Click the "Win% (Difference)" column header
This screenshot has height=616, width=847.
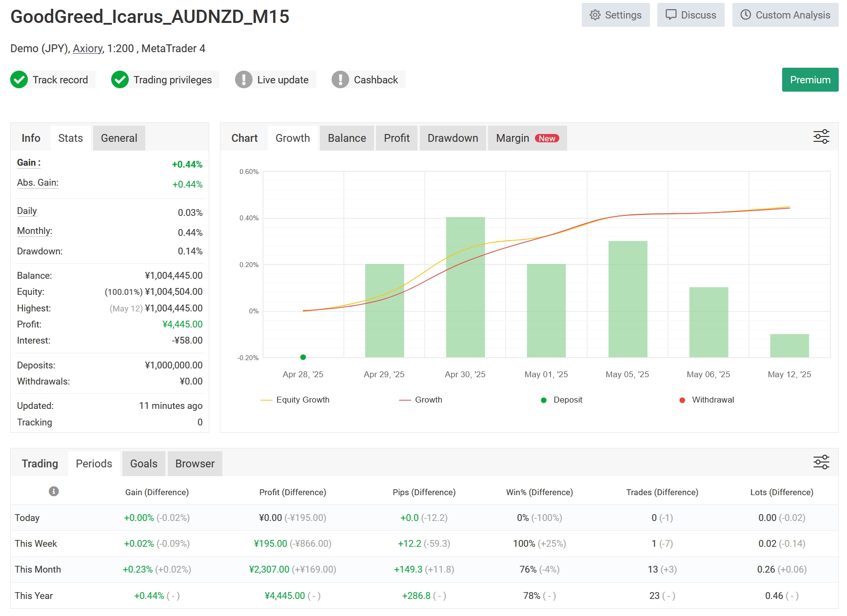click(539, 492)
